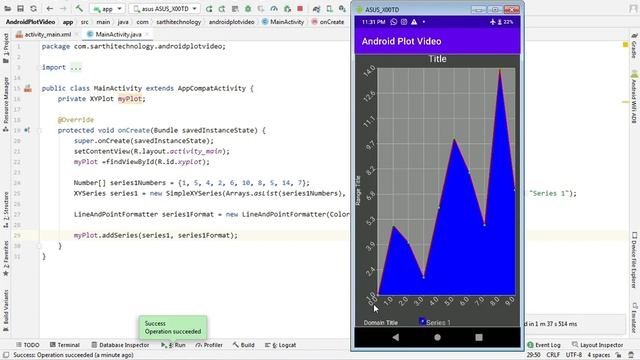Viewport: 640px width, 360px height.
Task: Click the myPlot.addSeries line of code
Action: [x=156, y=236]
